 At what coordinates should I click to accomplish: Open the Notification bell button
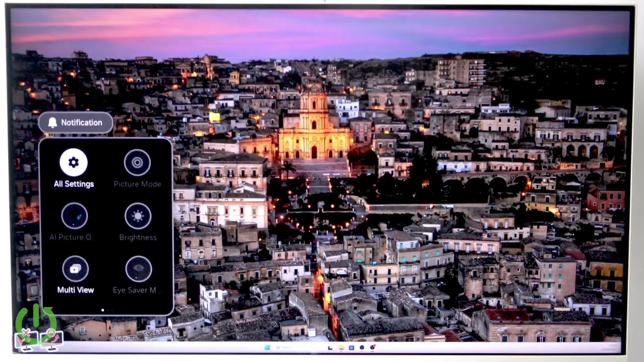75,122
